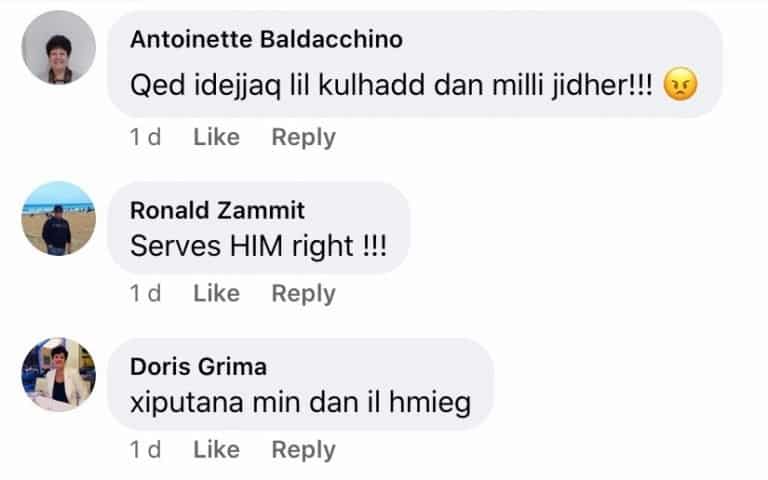Reply to Doris Grima's comment
This screenshot has height=480, width=768.
pos(304,450)
